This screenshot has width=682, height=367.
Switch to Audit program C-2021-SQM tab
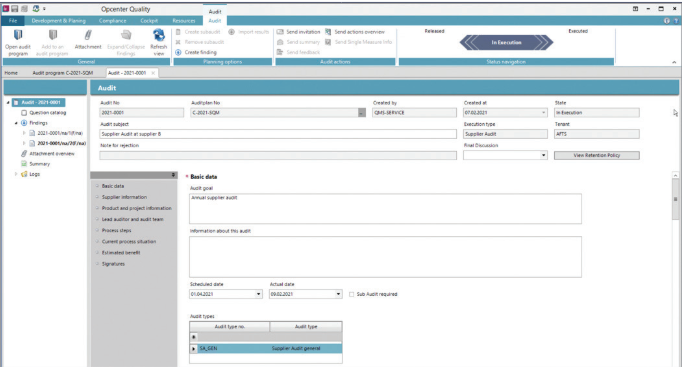[x=63, y=73]
